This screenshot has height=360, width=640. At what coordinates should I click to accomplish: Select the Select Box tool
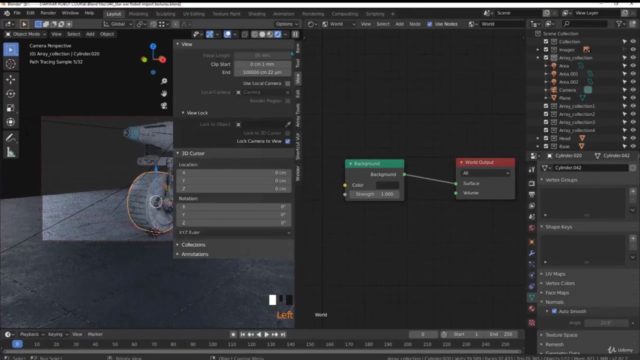pyautogui.click(x=11, y=49)
